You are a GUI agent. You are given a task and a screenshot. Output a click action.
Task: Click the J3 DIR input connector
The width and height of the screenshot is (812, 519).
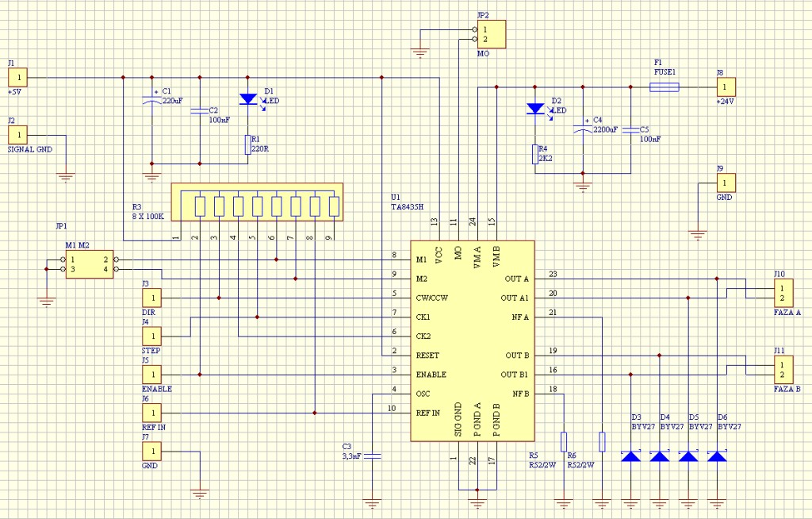(x=151, y=298)
